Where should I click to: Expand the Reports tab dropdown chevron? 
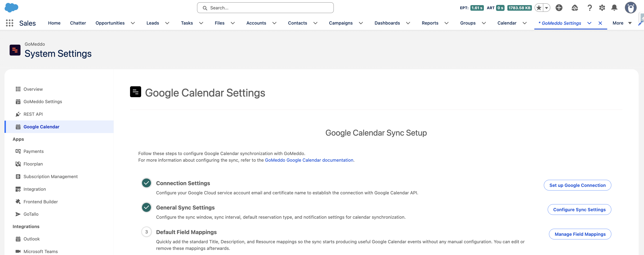446,23
